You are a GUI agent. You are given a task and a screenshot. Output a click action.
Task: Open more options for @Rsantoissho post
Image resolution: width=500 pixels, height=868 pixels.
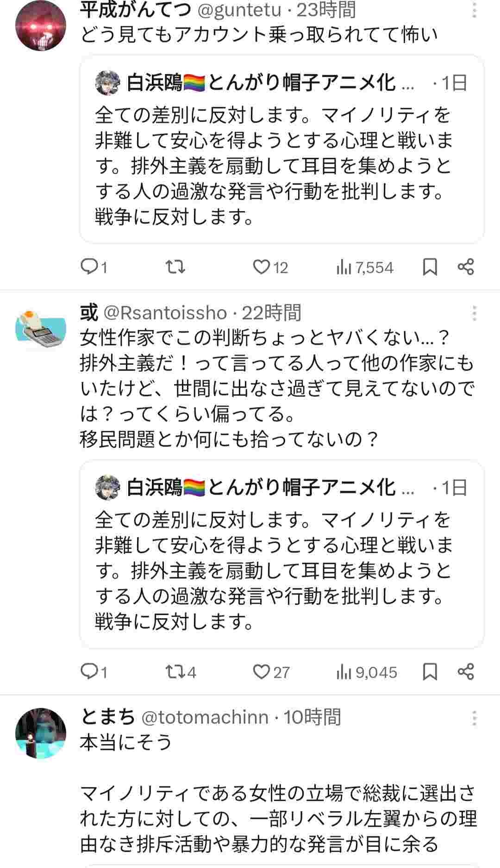point(474,313)
